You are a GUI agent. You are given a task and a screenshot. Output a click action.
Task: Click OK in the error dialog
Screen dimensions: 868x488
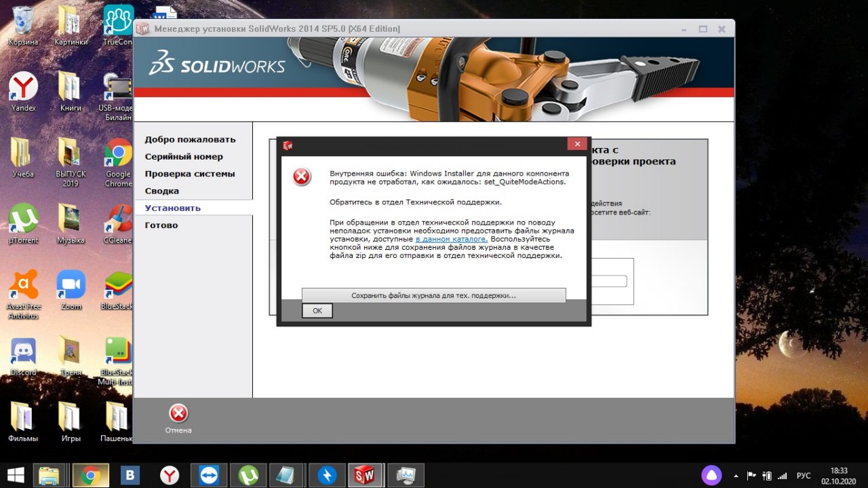(x=317, y=310)
